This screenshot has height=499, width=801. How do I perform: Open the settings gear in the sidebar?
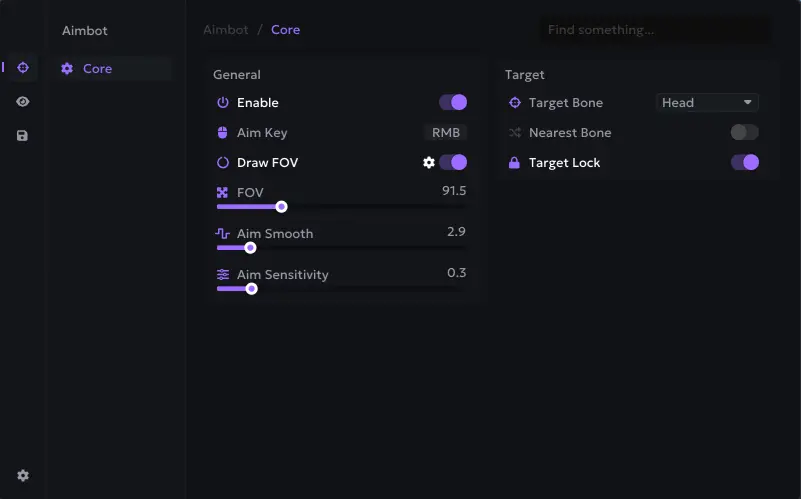click(x=22, y=476)
